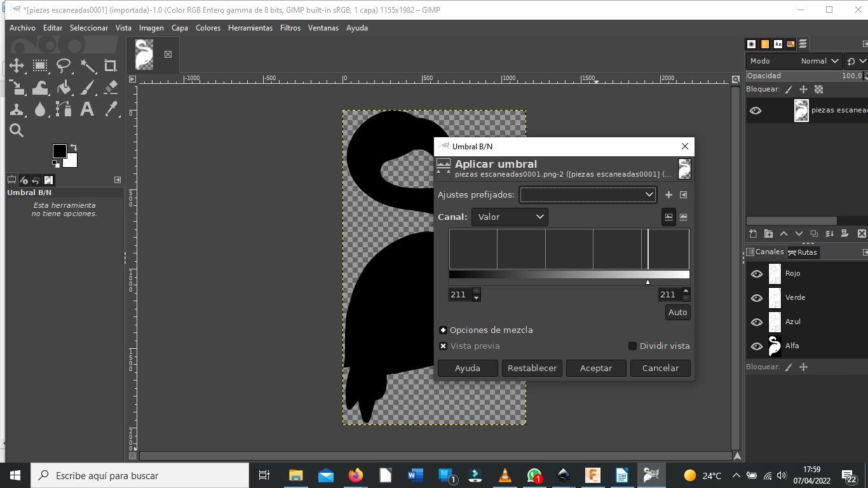This screenshot has height=488, width=868.
Task: Select the Zoom magnifier tool
Action: 17,130
